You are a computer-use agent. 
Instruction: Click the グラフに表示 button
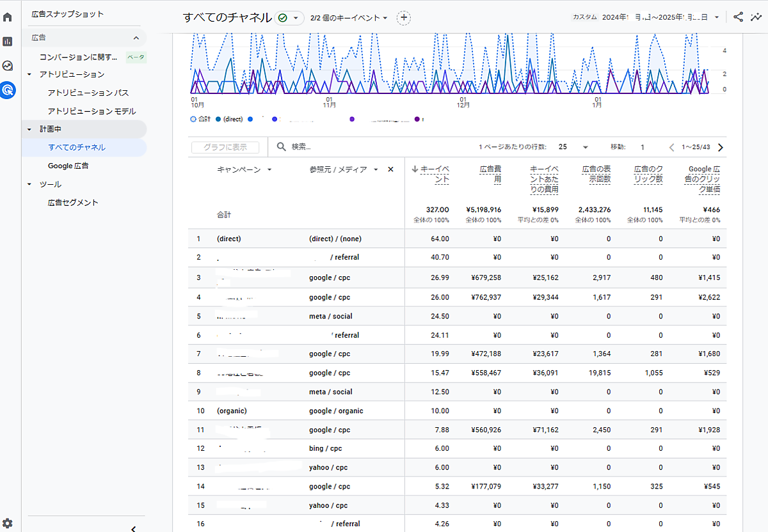coord(225,147)
